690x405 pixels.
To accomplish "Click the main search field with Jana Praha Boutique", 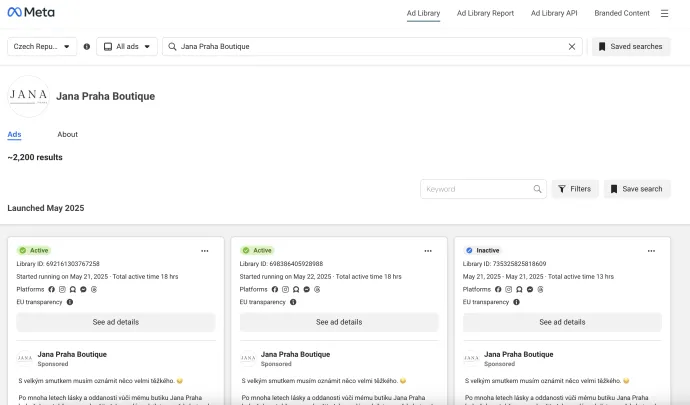I will tap(372, 47).
